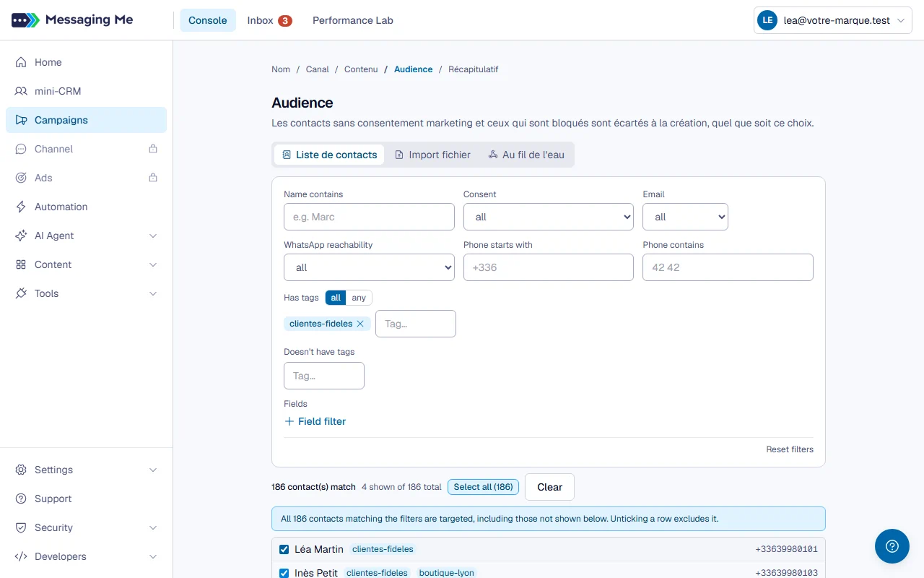This screenshot has height=578, width=924.
Task: Set Has tags mode to any
Action: [x=359, y=298]
